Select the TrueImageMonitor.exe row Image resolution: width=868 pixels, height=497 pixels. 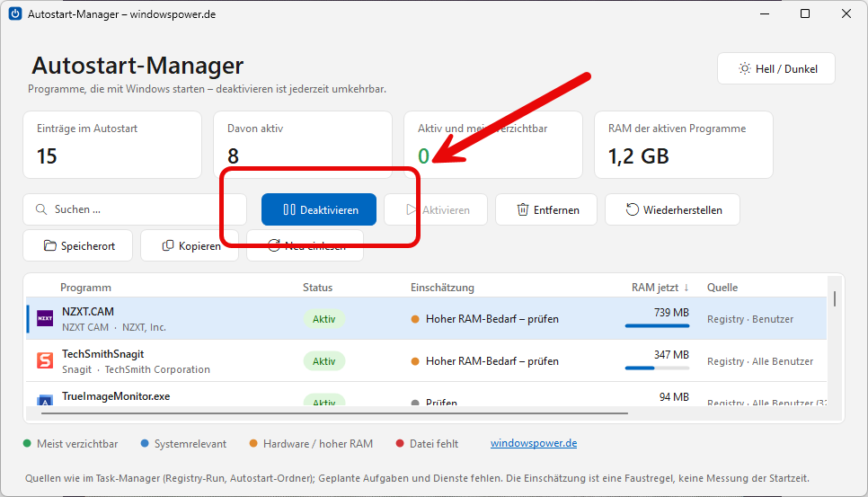[426, 394]
